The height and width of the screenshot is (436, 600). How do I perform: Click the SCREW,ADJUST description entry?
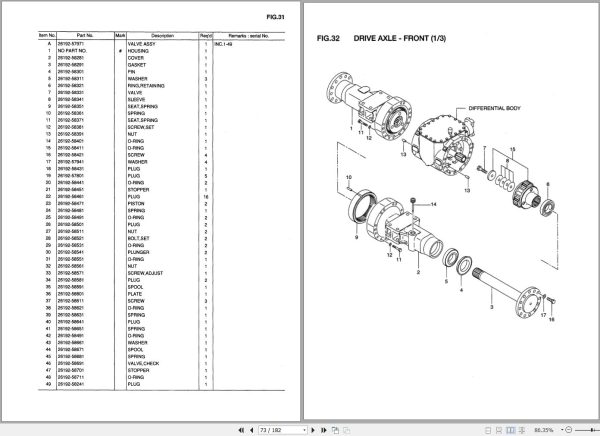[x=145, y=273]
